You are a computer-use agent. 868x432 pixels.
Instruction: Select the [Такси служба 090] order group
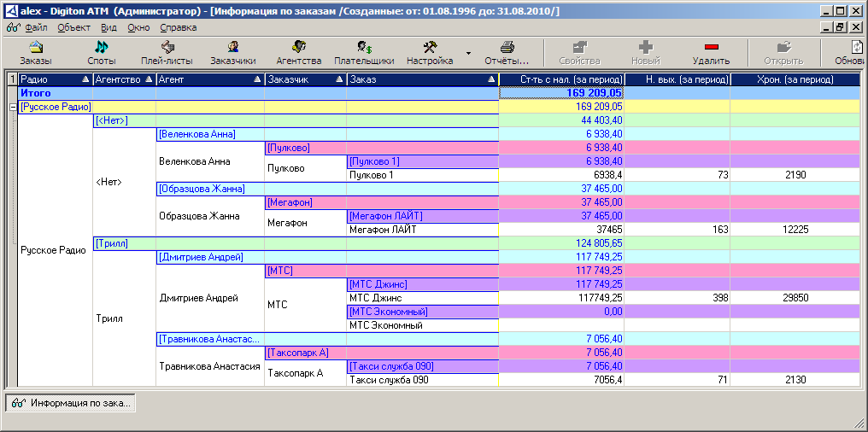pos(603,366)
